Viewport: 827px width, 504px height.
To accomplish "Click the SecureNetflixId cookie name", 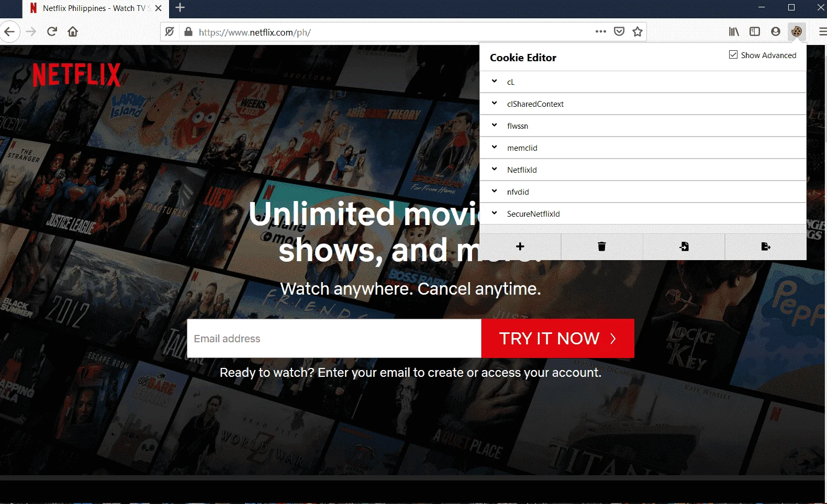I will click(533, 214).
